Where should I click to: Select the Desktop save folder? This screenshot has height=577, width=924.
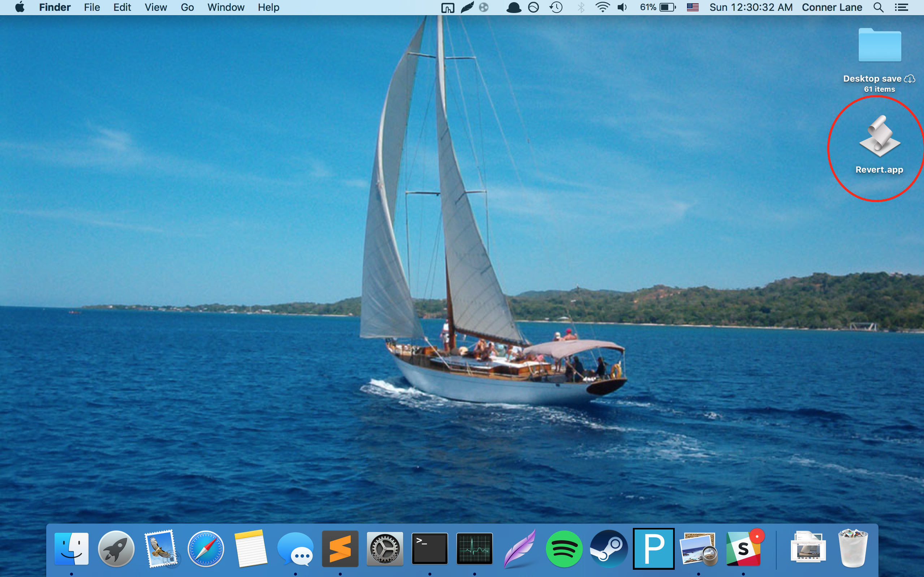click(879, 46)
